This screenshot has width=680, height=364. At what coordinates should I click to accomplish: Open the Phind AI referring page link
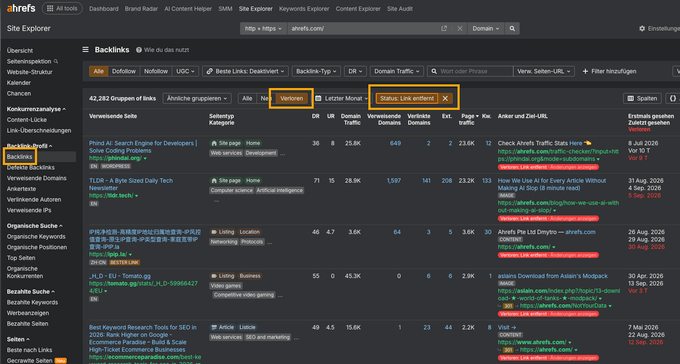pyautogui.click(x=143, y=147)
